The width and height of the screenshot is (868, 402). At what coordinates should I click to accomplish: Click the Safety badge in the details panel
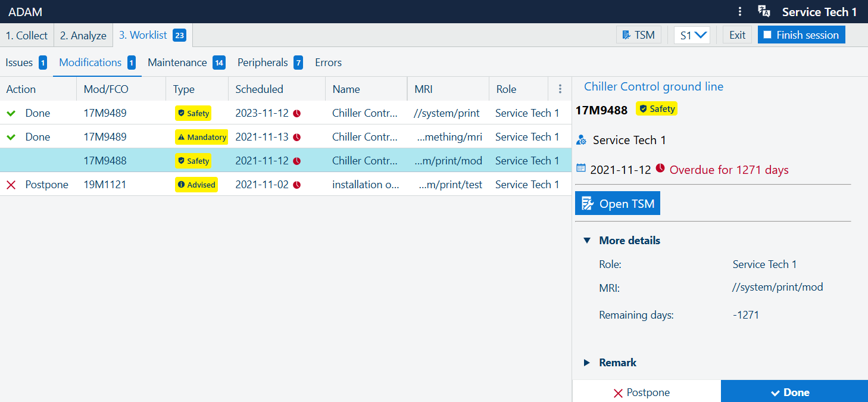pos(657,109)
